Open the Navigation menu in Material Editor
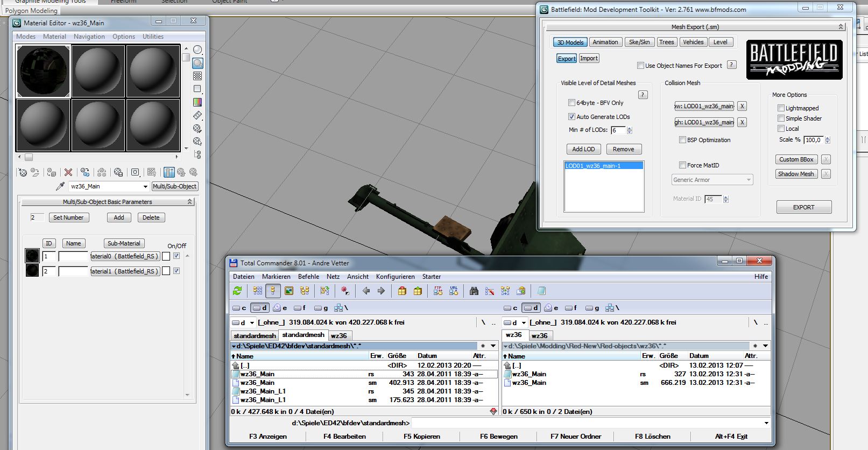 [x=89, y=37]
